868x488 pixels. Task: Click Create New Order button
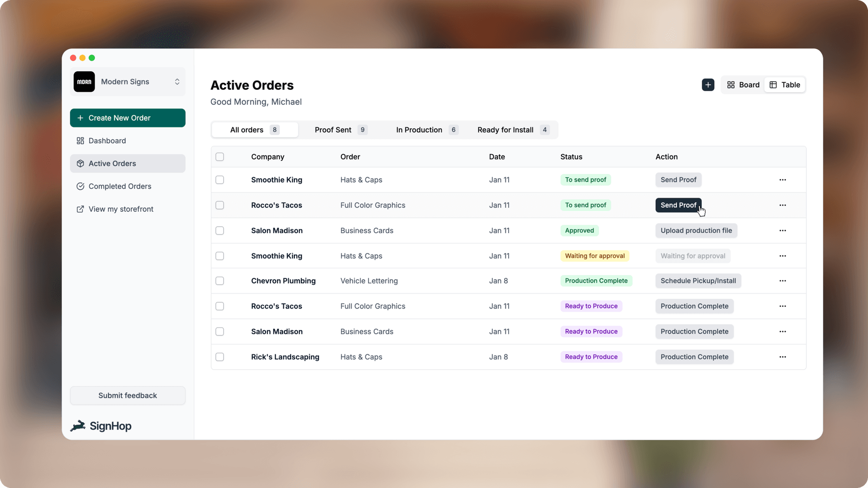127,118
